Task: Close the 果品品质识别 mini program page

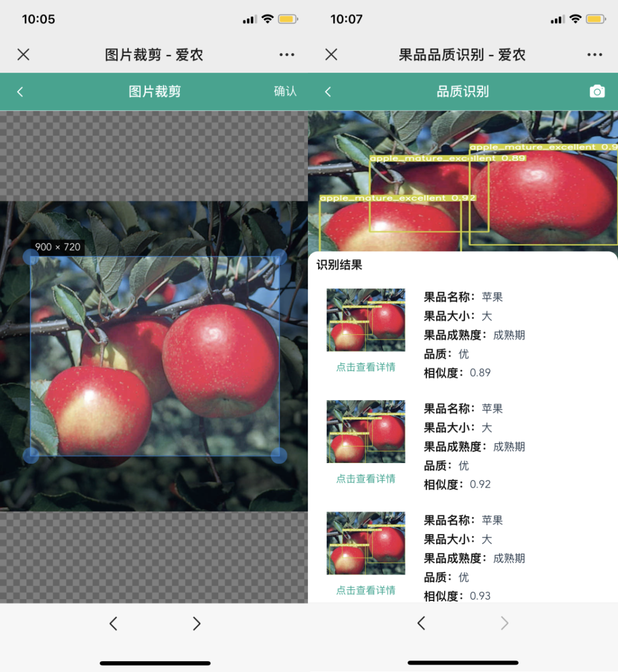Action: (x=331, y=54)
